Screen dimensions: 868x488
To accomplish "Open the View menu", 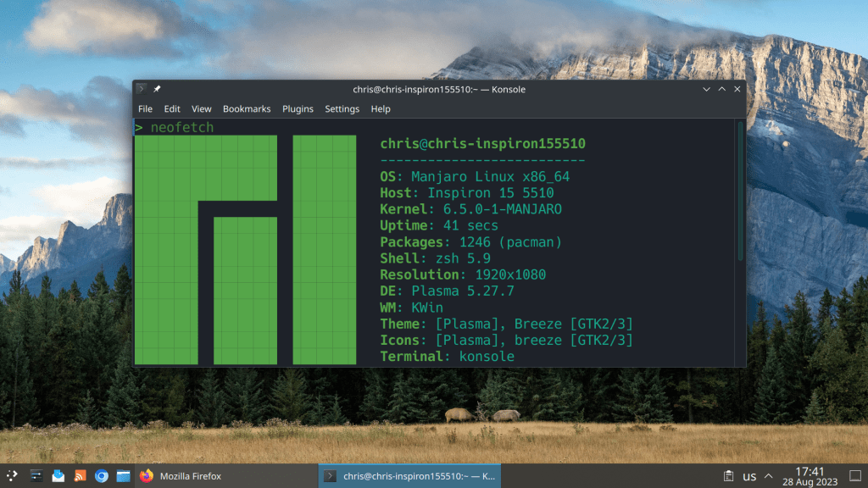I will 201,109.
